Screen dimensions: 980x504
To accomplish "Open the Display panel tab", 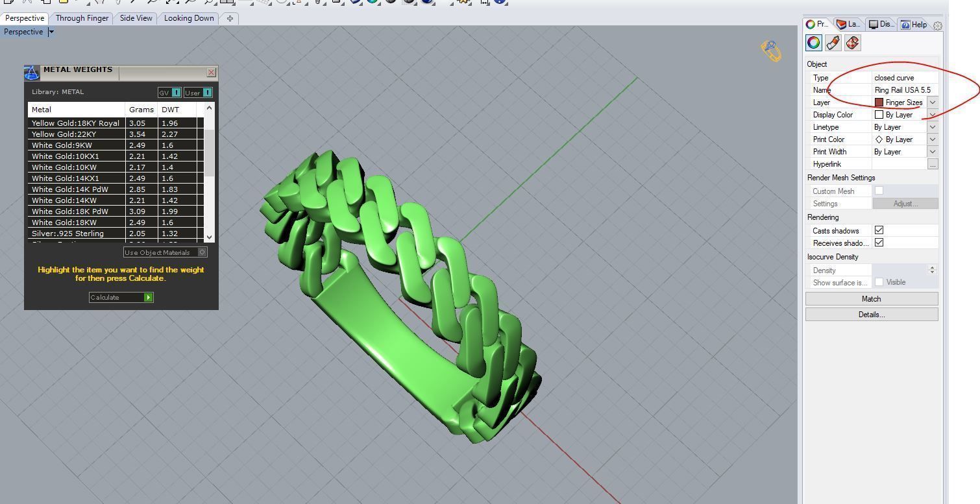I will click(882, 24).
